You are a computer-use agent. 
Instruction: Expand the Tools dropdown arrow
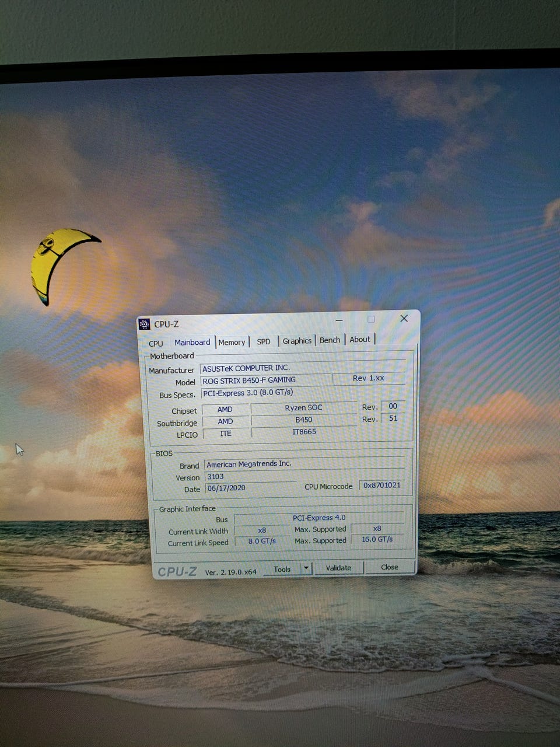307,568
